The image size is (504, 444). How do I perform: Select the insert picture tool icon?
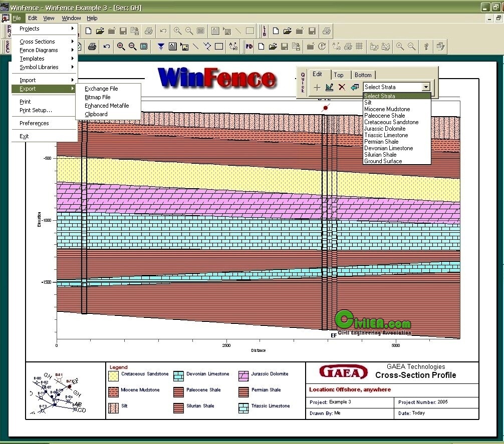tap(184, 47)
